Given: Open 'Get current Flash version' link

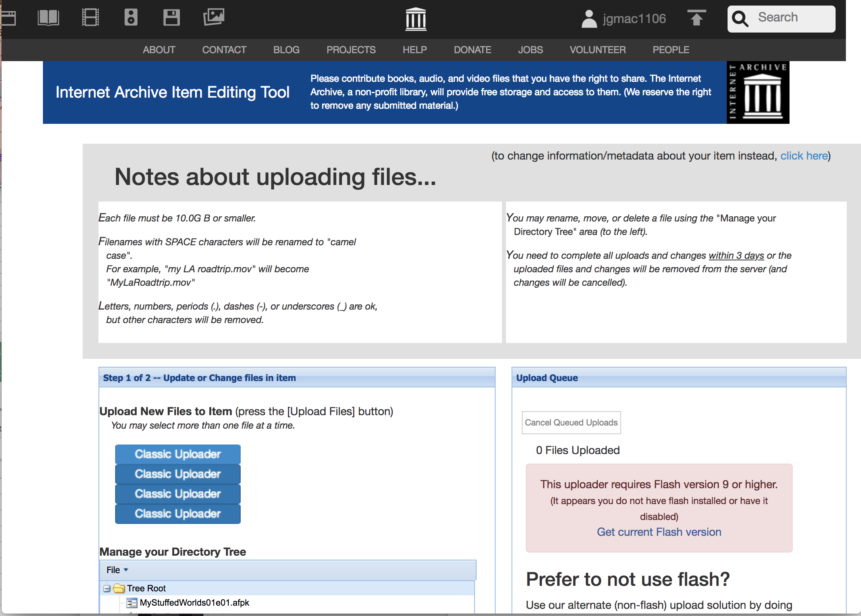Looking at the screenshot, I should tap(659, 532).
